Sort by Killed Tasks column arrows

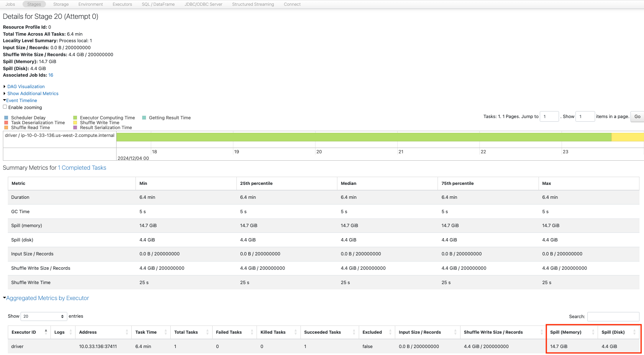pyautogui.click(x=296, y=332)
